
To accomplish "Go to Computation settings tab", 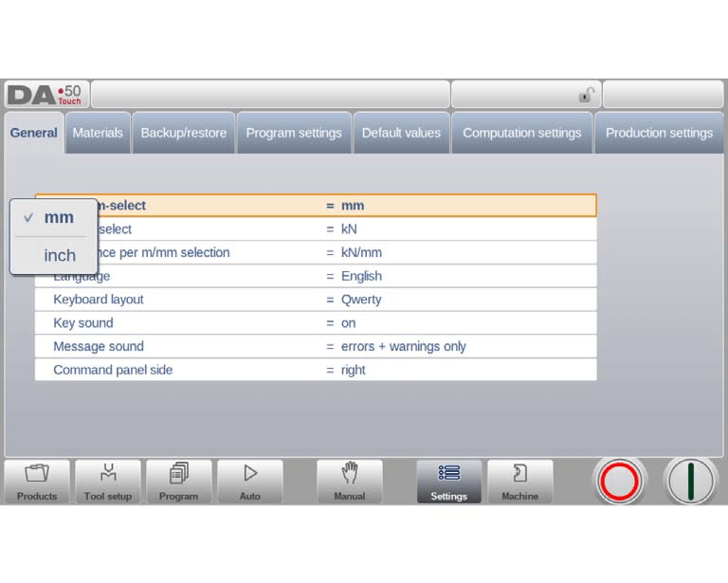I will tap(521, 133).
